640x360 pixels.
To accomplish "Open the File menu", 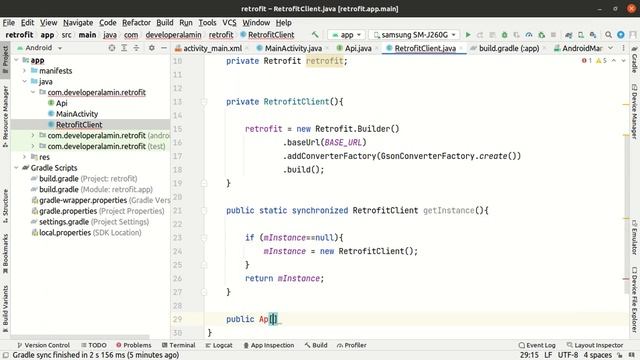I will [x=9, y=22].
